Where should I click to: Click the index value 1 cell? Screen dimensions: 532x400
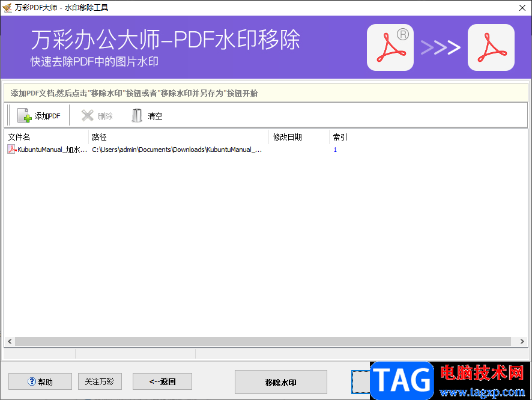pos(335,150)
